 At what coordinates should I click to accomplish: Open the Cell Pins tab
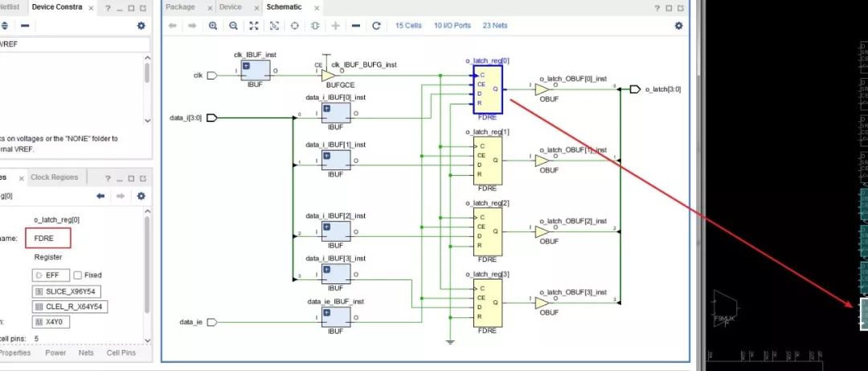(121, 353)
